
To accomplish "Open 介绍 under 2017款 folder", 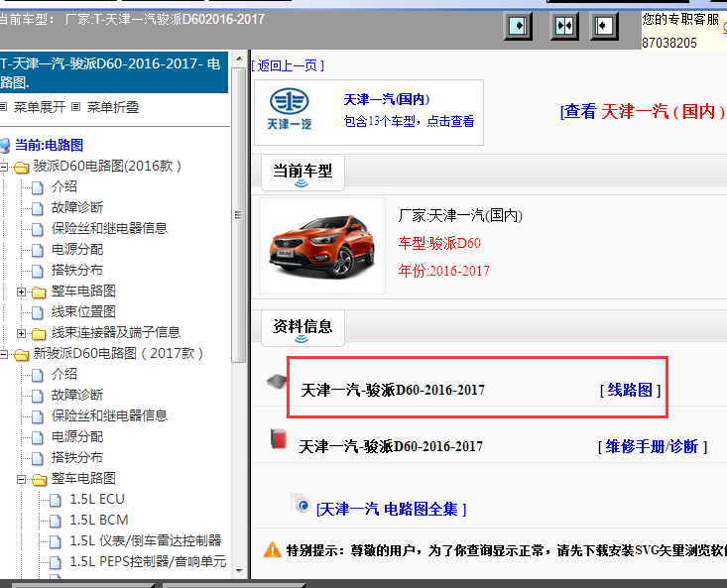I will [64, 374].
